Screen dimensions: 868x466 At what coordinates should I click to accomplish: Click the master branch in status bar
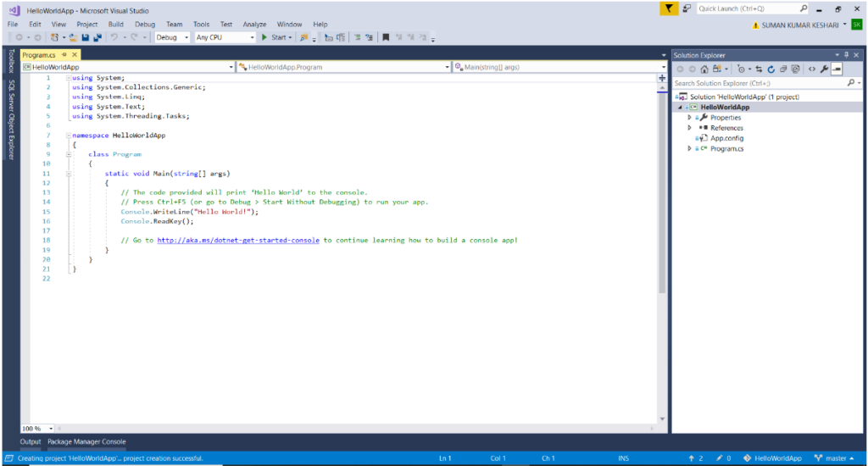click(x=834, y=458)
